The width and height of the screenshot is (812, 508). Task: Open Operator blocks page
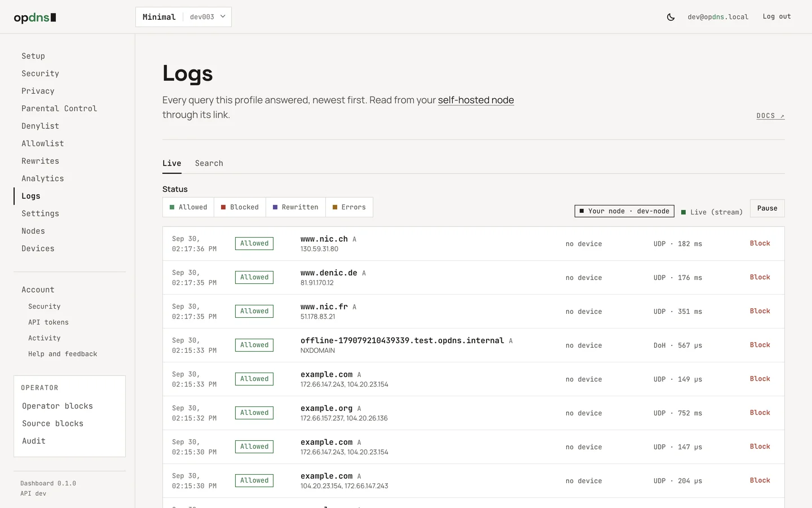58,406
